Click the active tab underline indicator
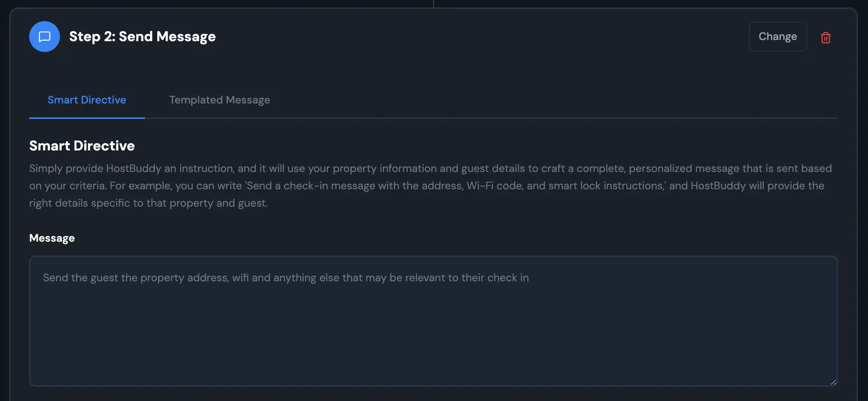 [x=87, y=119]
